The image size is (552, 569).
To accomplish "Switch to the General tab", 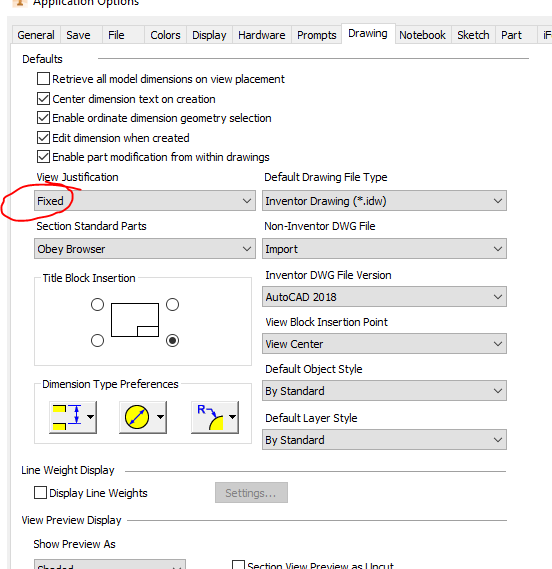I will click(36, 35).
